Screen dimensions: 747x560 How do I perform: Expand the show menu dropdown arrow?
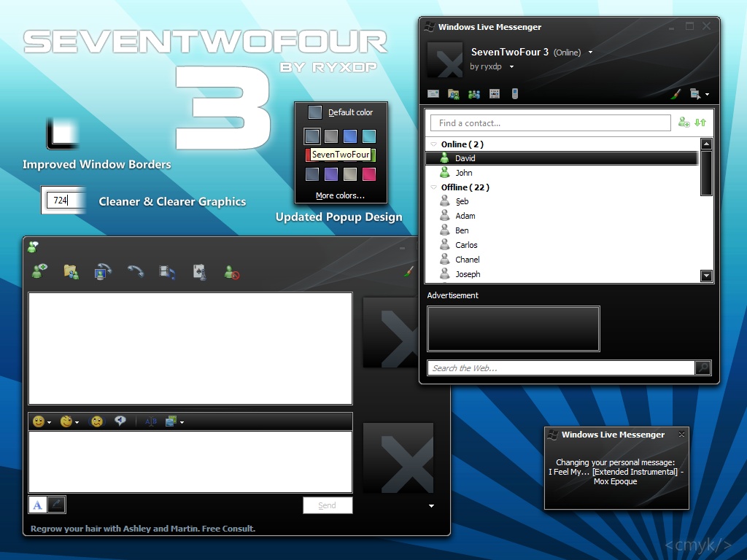[x=707, y=94]
